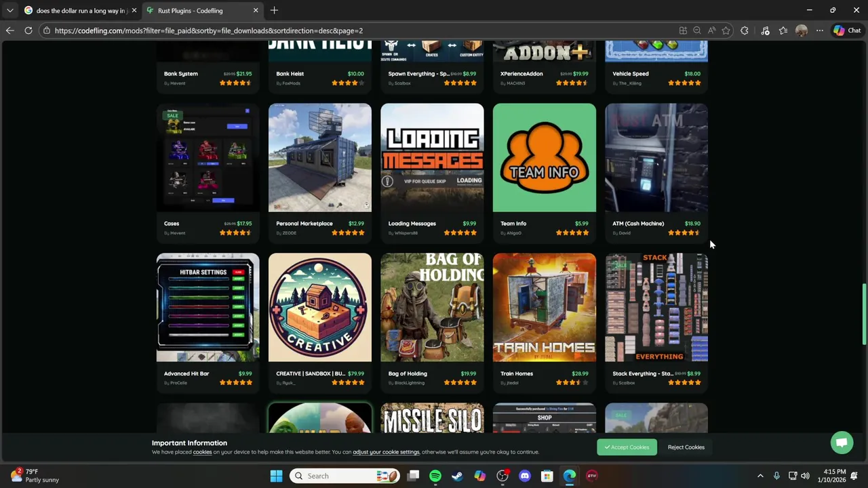Add page to favorites with star icon
The width and height of the screenshot is (868, 488).
tap(726, 30)
